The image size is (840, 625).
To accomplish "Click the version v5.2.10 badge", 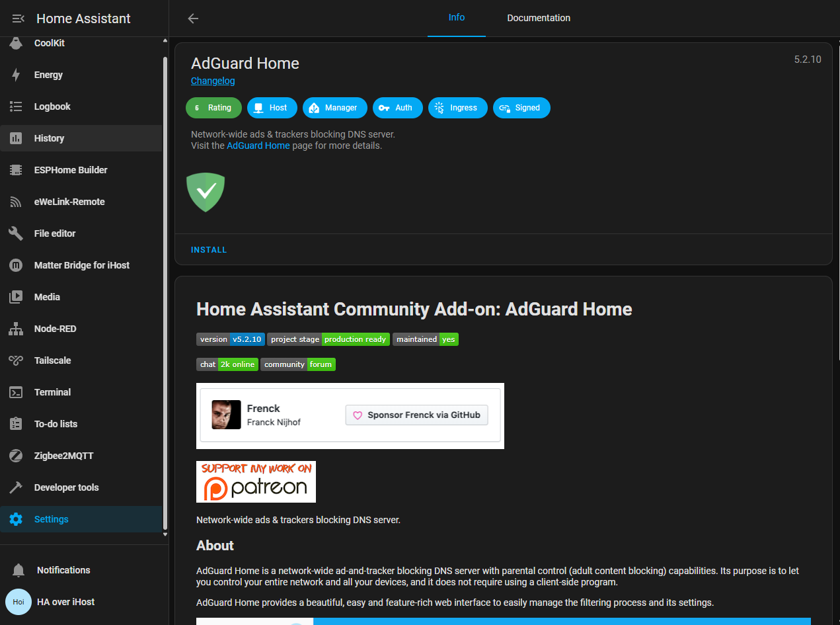I will 231,339.
